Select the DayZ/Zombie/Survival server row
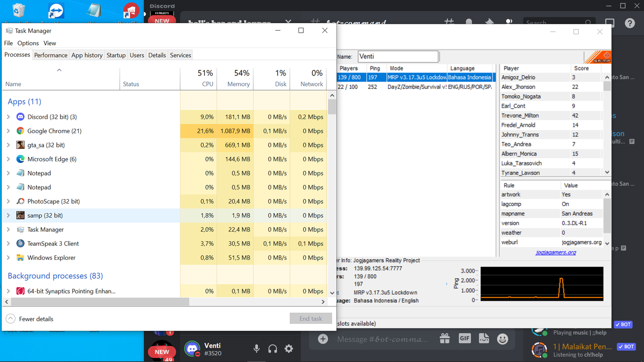The height and width of the screenshot is (362, 644). coord(417,87)
